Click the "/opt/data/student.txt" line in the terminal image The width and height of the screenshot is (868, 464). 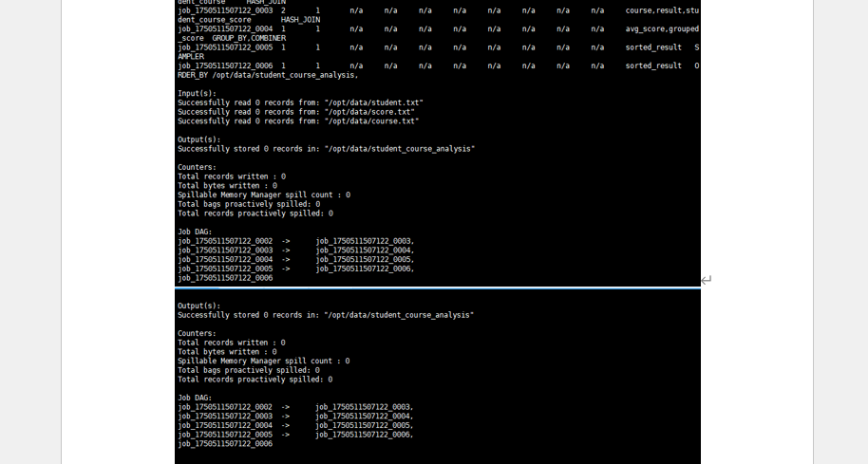coord(300,102)
